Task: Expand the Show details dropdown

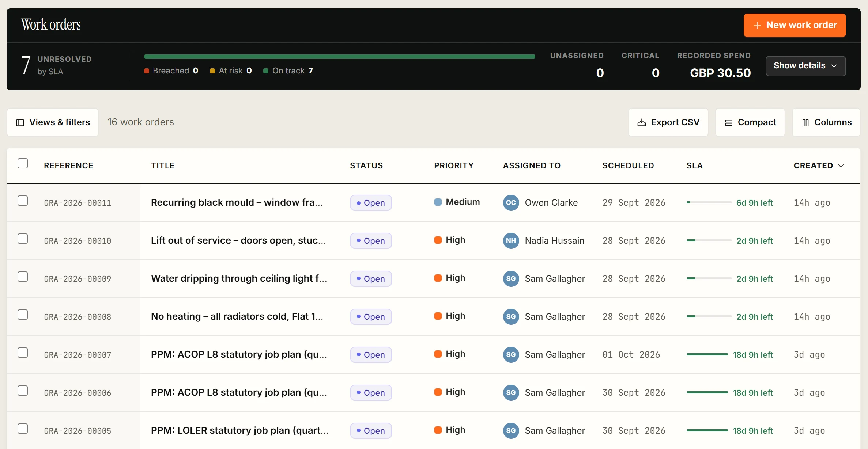Action: (805, 66)
